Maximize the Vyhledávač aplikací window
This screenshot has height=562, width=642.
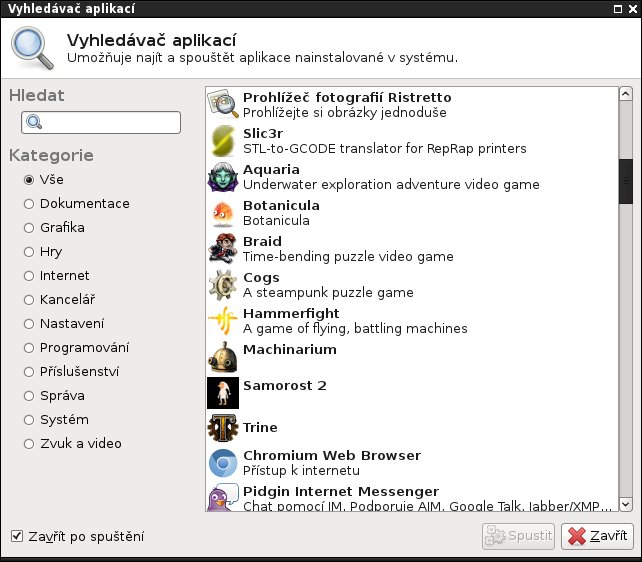(618, 9)
